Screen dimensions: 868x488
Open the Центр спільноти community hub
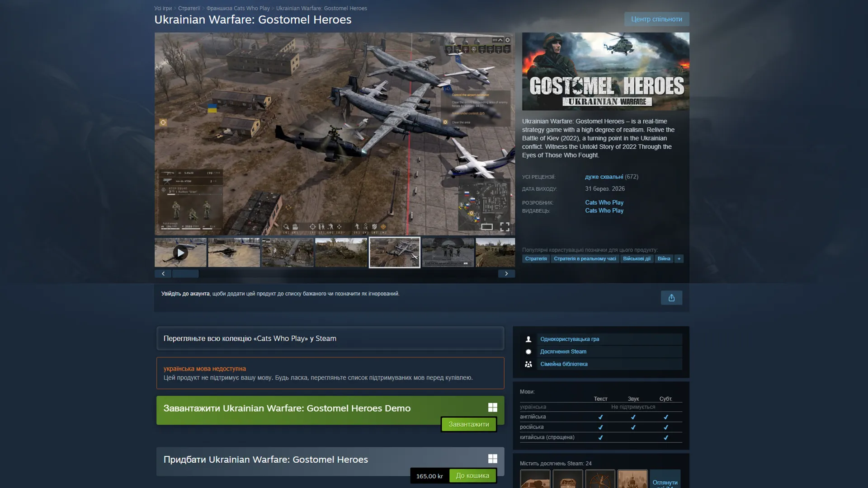[x=657, y=19]
